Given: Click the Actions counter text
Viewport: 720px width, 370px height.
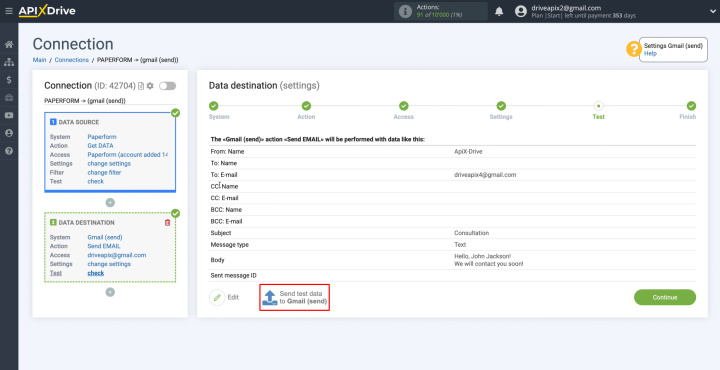Looking at the screenshot, I should 439,11.
